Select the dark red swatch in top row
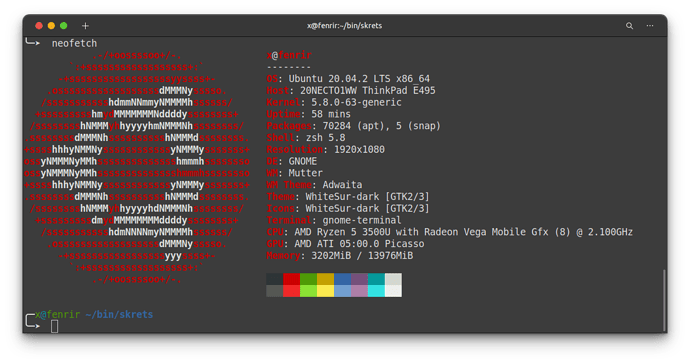 pyautogui.click(x=291, y=279)
